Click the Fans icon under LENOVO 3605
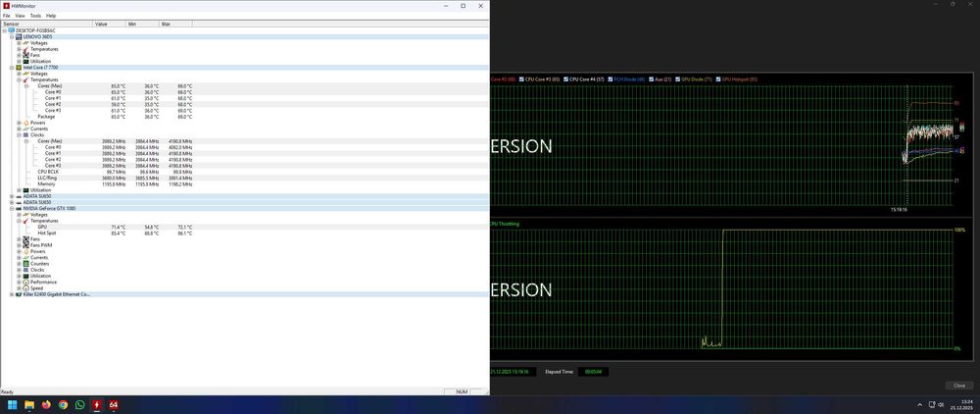980x414 pixels. coord(26,55)
